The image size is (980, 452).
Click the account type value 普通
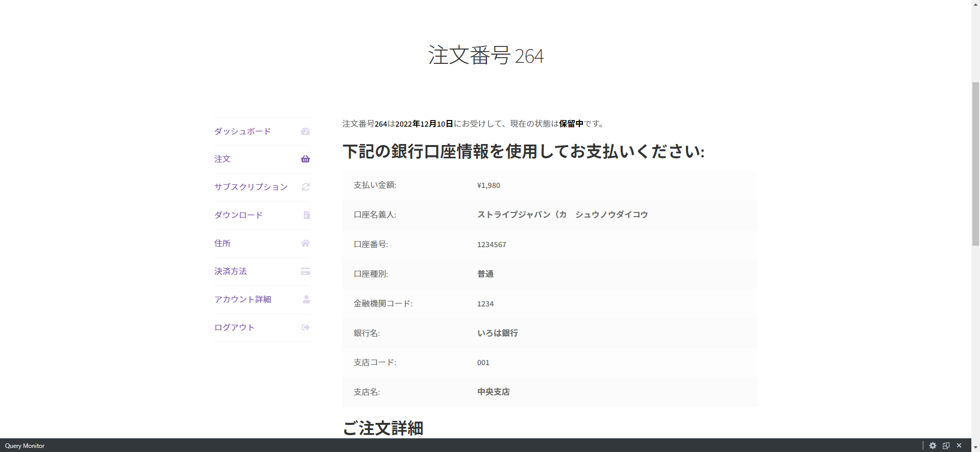pos(485,274)
